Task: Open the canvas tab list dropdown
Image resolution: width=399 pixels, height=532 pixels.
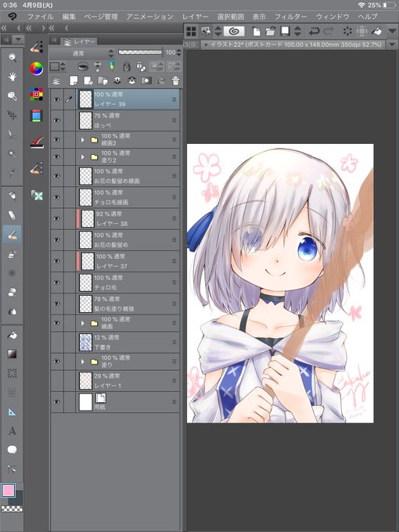Action: [x=392, y=45]
